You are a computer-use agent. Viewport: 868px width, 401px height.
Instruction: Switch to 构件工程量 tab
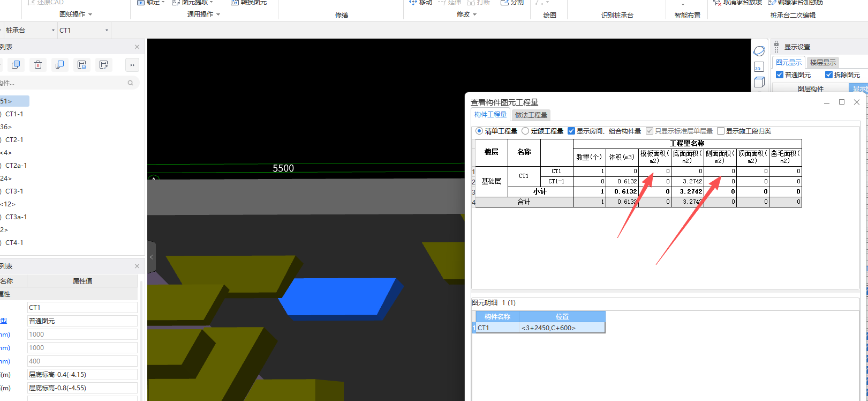point(490,115)
